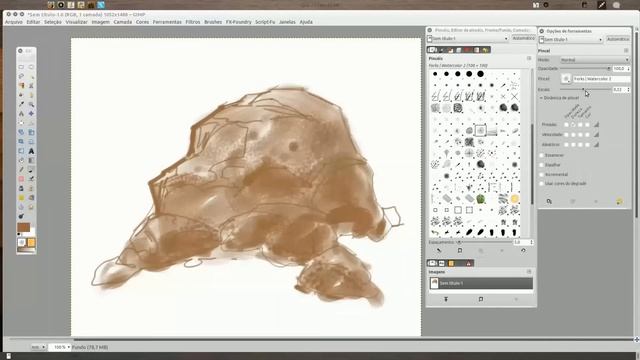Toggle first Velocidade dynamics checkbox
Viewport: 640px width, 360px height.
tap(566, 134)
